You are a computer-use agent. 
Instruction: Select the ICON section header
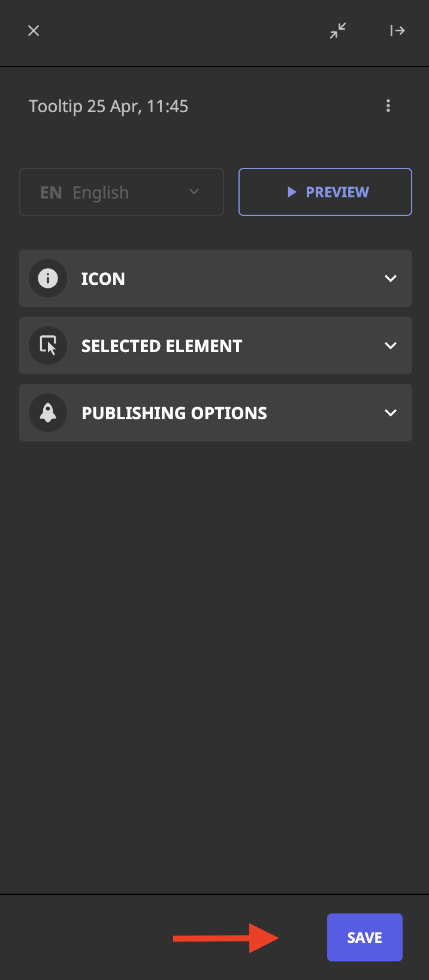[216, 278]
